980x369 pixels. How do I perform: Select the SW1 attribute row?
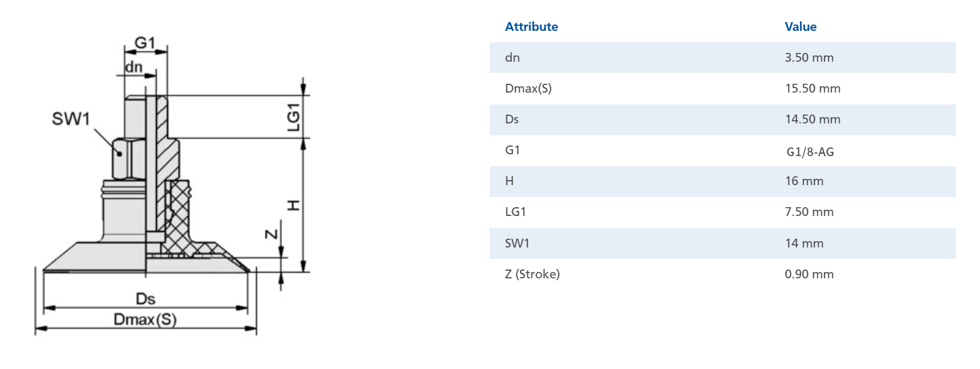click(723, 243)
